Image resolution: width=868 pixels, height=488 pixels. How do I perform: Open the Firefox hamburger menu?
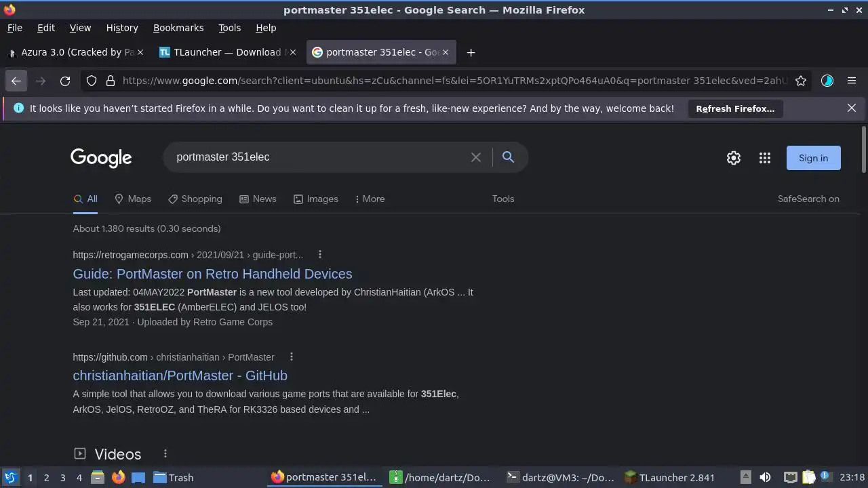[x=852, y=81]
